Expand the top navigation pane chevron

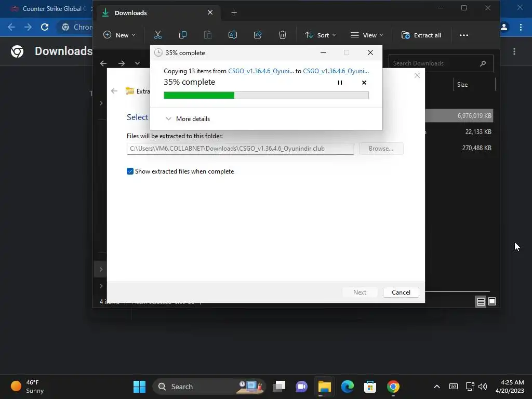(101, 103)
